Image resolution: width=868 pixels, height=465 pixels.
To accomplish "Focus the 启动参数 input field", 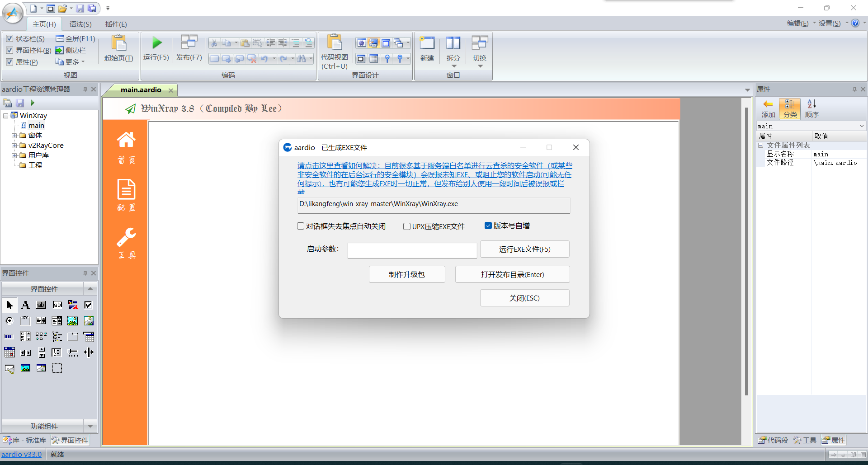I will [412, 249].
